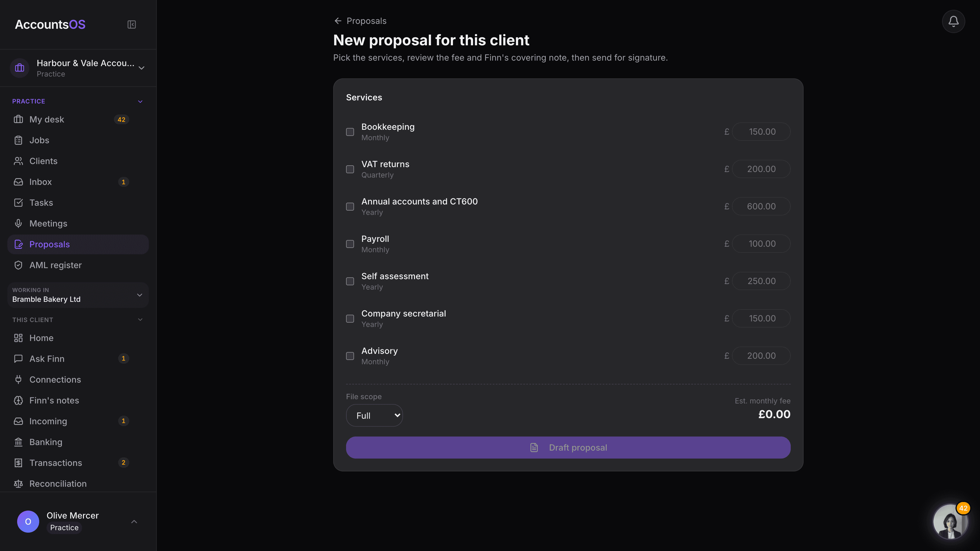The height and width of the screenshot is (551, 980).
Task: Collapse the PRACTICE section chevron
Action: [x=140, y=102]
